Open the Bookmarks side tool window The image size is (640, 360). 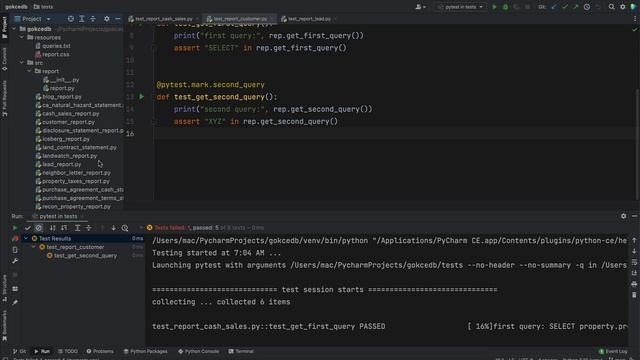pyautogui.click(x=4, y=326)
